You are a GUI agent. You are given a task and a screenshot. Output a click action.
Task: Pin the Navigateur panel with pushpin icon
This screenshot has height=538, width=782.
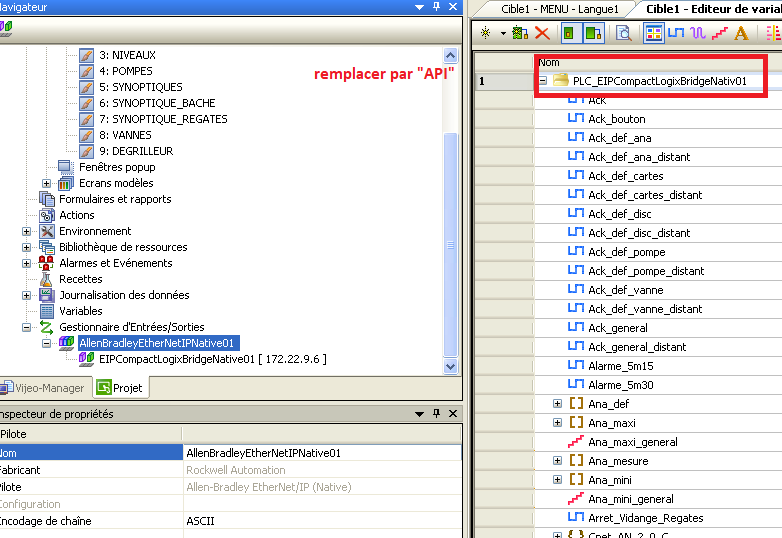coord(438,7)
